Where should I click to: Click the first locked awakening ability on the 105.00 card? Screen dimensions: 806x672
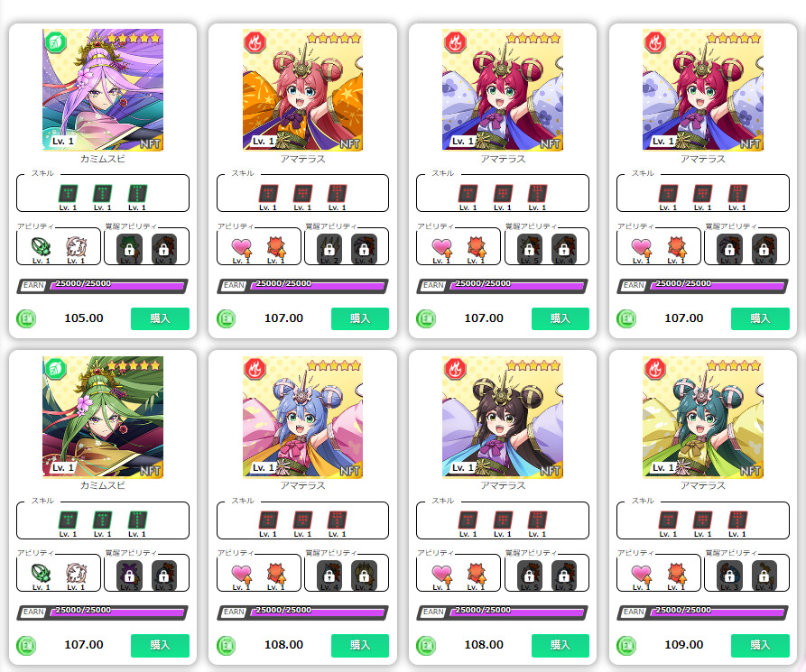(x=130, y=248)
